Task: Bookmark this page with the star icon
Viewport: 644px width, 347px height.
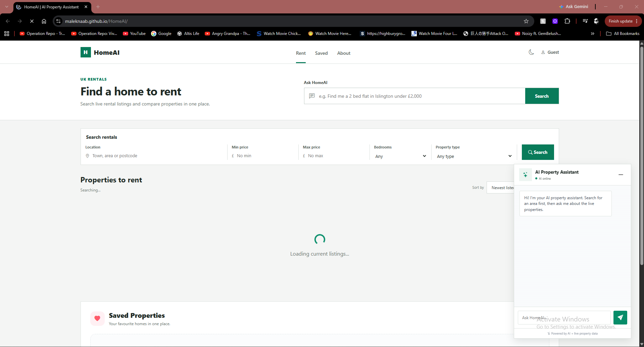Action: pyautogui.click(x=526, y=21)
